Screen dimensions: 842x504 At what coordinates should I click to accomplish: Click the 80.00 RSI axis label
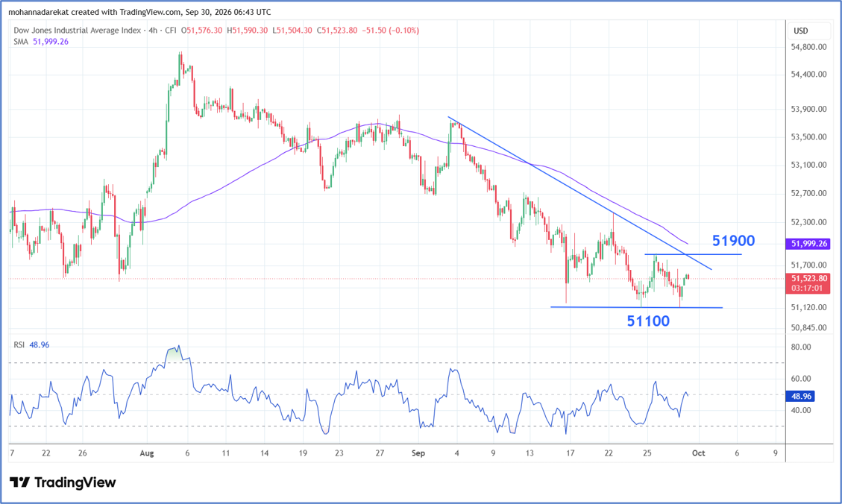tap(801, 347)
